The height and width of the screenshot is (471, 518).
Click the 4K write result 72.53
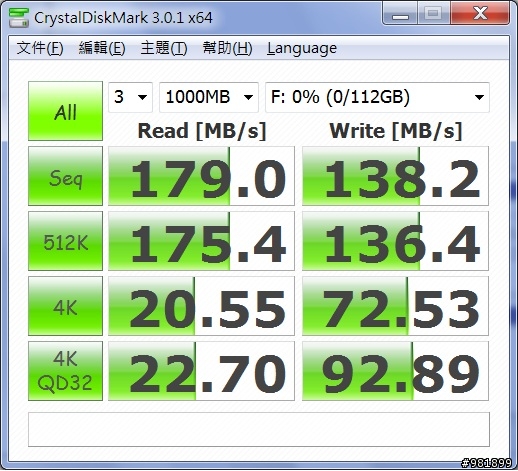(x=395, y=306)
